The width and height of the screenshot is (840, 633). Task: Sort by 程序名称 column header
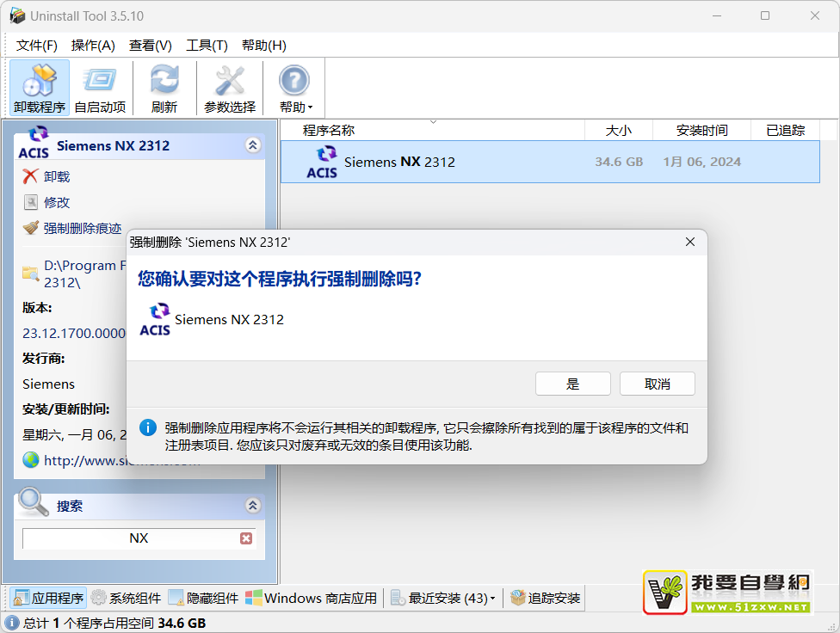(329, 130)
